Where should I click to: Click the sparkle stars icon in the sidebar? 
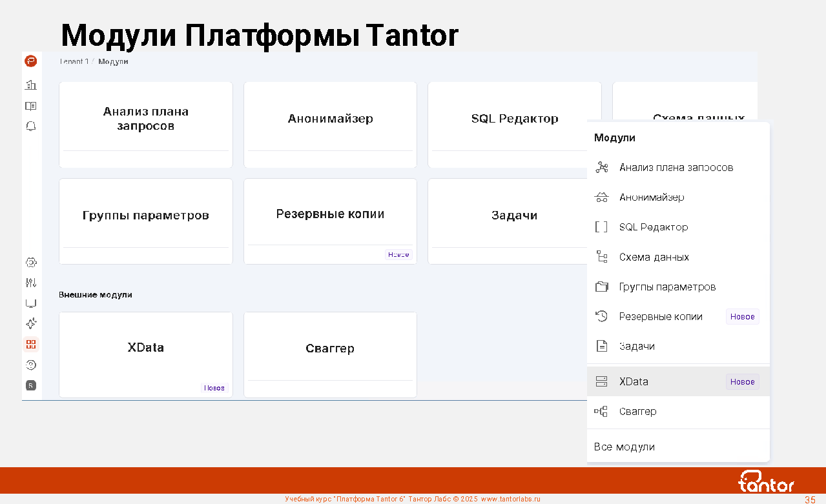[30, 324]
